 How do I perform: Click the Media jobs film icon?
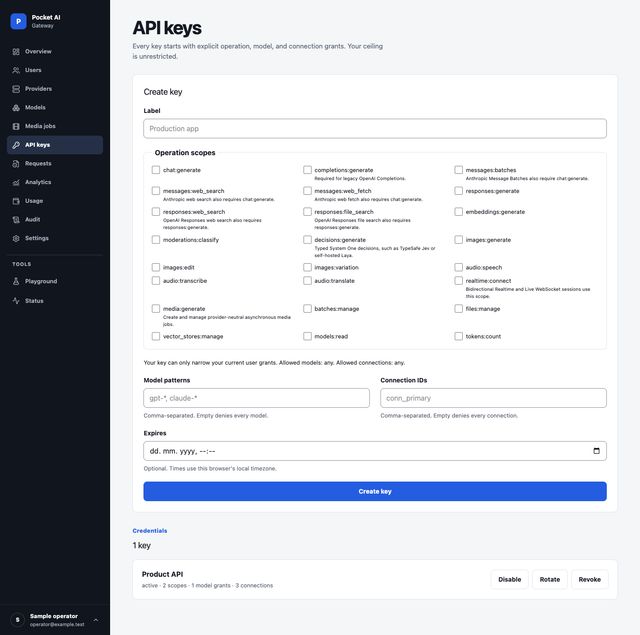(16, 127)
